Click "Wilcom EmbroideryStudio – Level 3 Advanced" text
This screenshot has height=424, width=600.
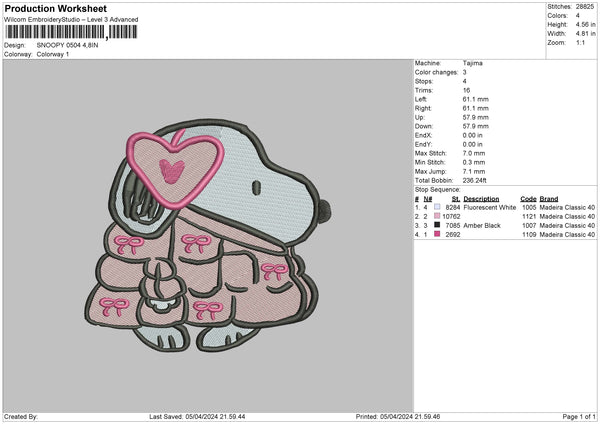[71, 20]
